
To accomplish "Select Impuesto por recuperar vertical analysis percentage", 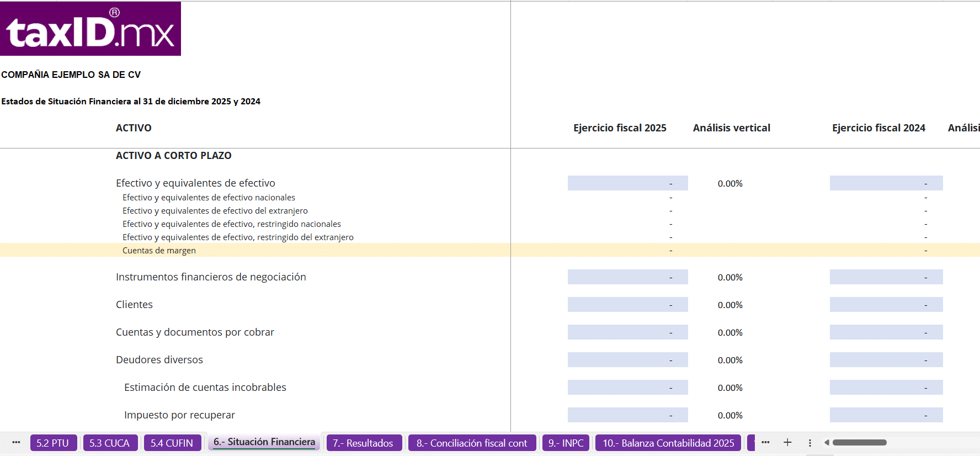I will pos(730,415).
